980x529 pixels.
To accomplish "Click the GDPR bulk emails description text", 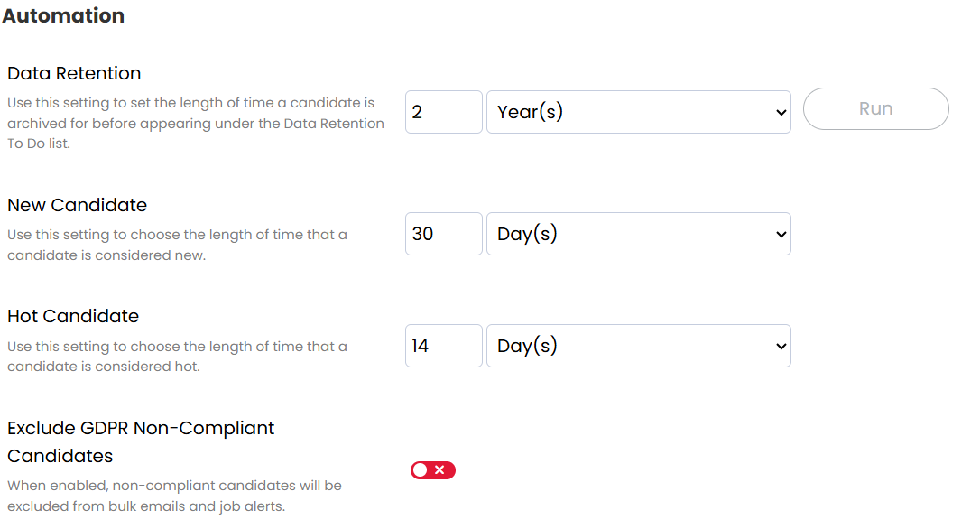I will coord(174,496).
